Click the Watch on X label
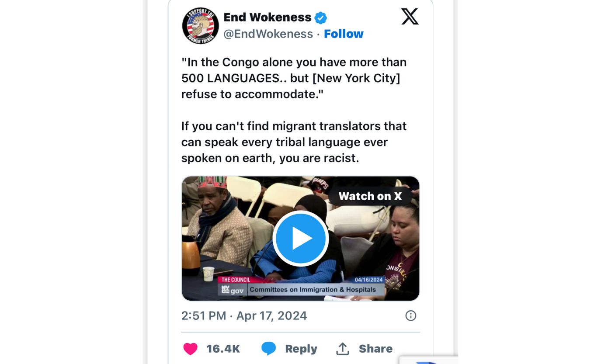601x364 pixels. (x=370, y=196)
